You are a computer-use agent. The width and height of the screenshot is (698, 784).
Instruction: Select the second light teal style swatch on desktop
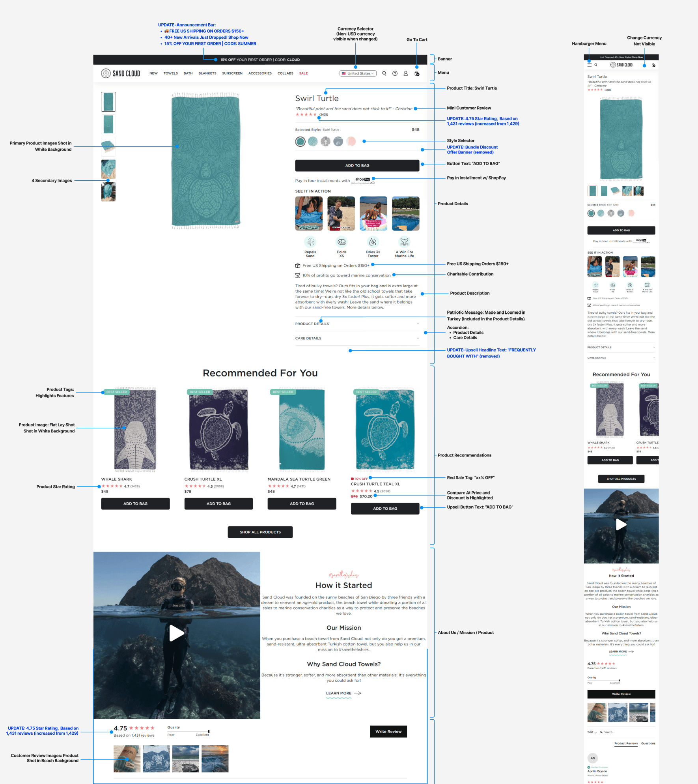313,141
